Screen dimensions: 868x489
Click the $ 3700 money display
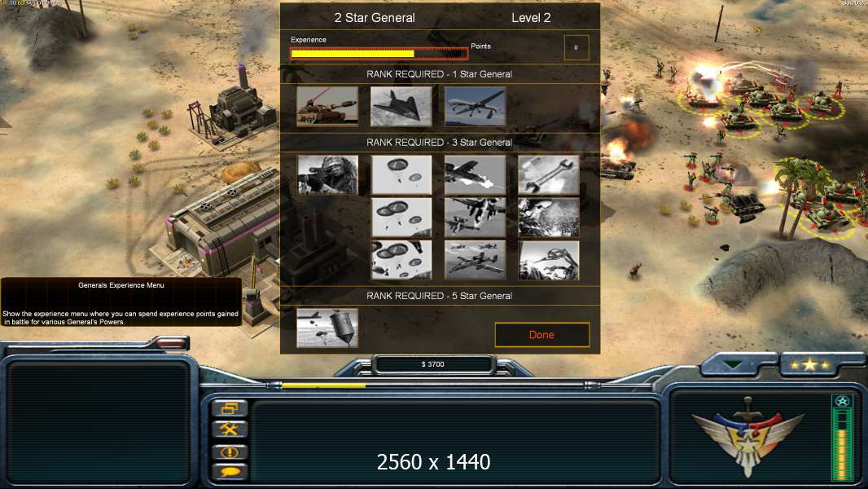click(433, 364)
